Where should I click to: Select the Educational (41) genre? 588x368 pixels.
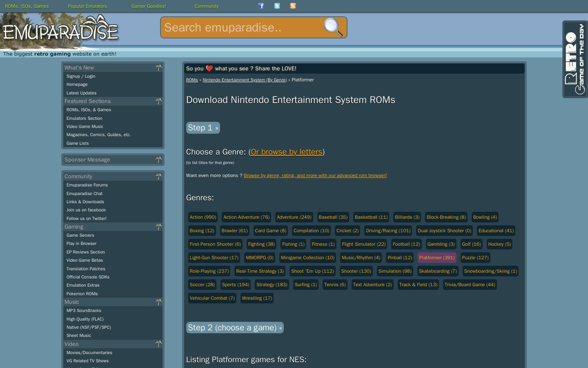[x=496, y=231]
